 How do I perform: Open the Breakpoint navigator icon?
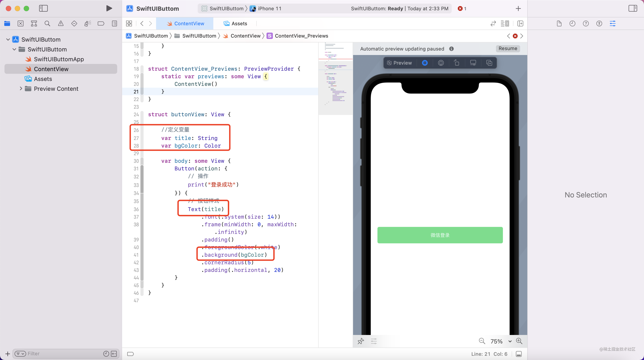coord(101,23)
